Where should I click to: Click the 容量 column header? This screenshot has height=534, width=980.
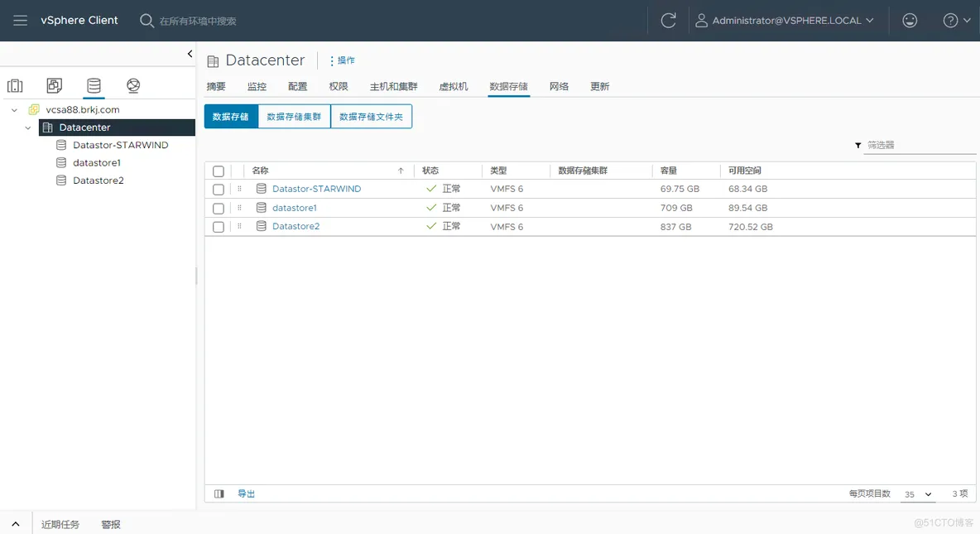tap(668, 171)
